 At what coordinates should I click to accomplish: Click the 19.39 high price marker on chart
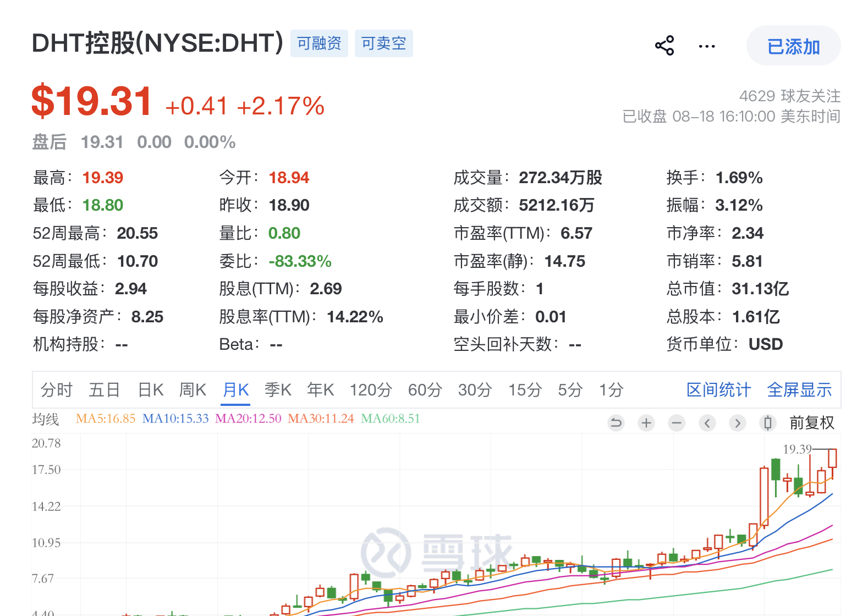click(x=797, y=449)
